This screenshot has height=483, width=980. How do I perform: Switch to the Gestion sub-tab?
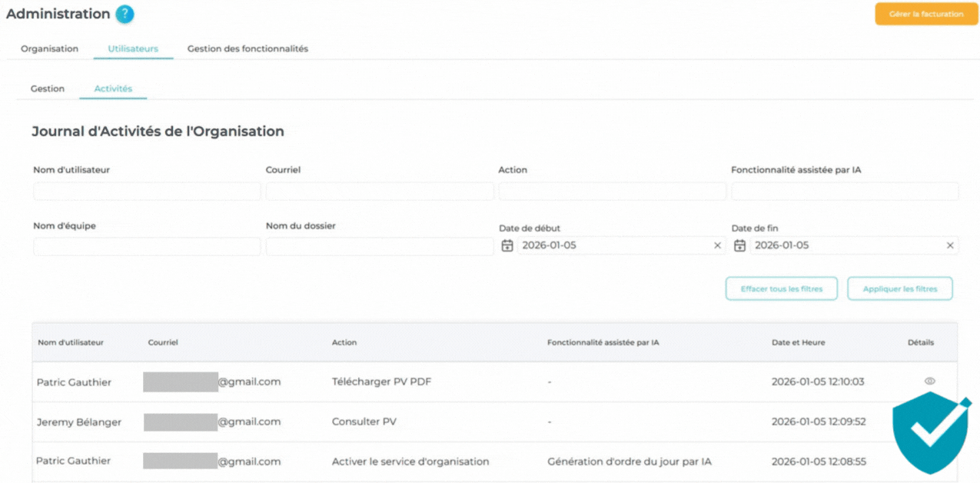point(47,88)
